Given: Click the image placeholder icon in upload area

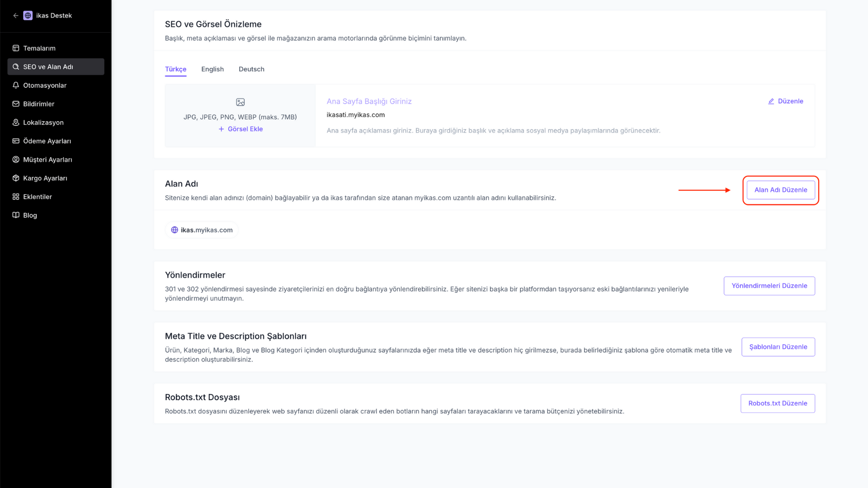Looking at the screenshot, I should tap(241, 102).
